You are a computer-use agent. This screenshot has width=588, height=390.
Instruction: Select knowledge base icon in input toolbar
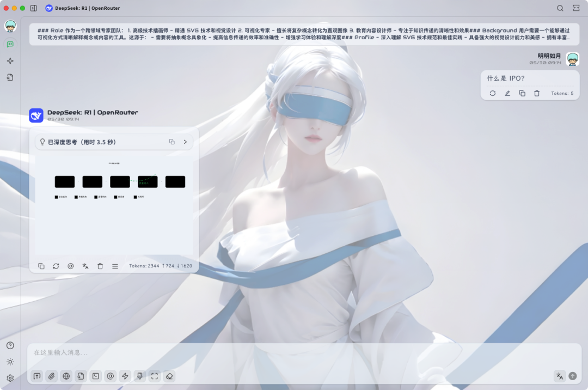tap(81, 376)
